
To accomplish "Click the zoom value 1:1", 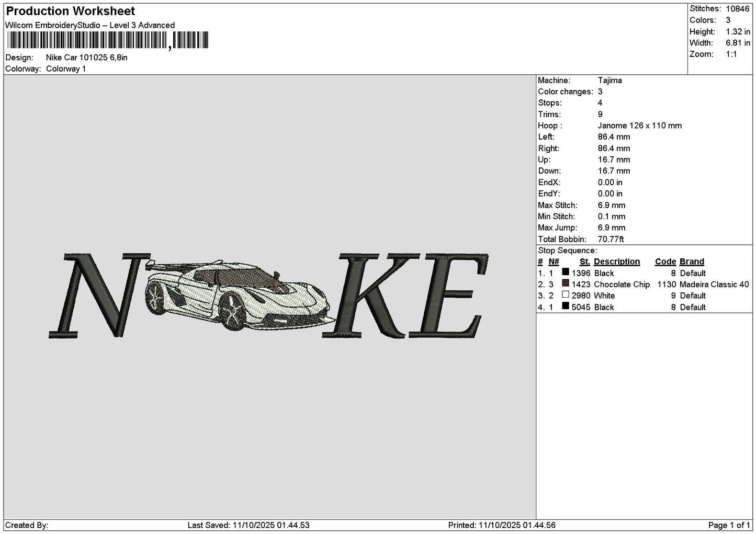I will [731, 54].
